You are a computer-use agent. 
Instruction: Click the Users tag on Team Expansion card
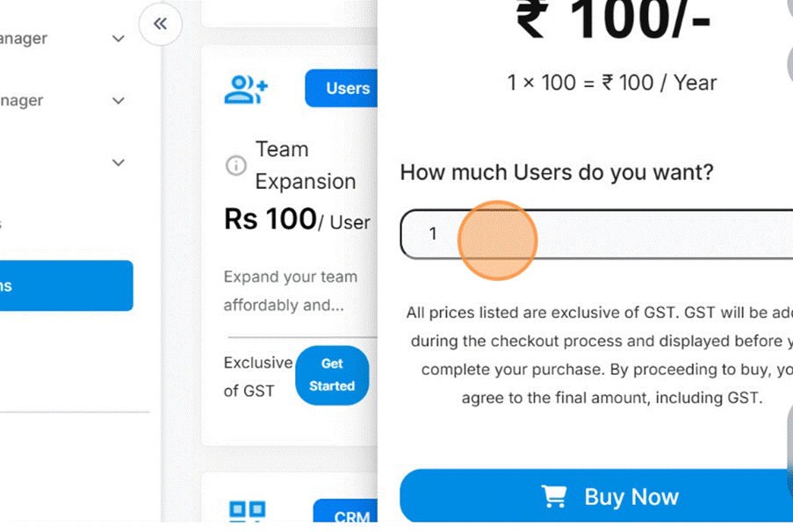(346, 89)
